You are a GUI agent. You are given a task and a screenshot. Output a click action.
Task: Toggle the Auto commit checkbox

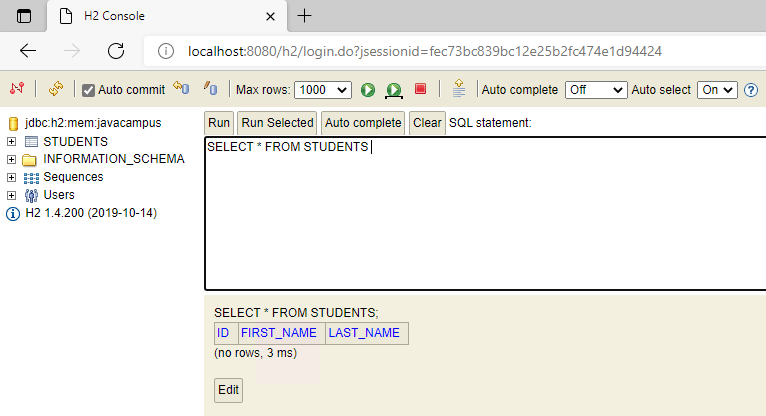click(88, 90)
